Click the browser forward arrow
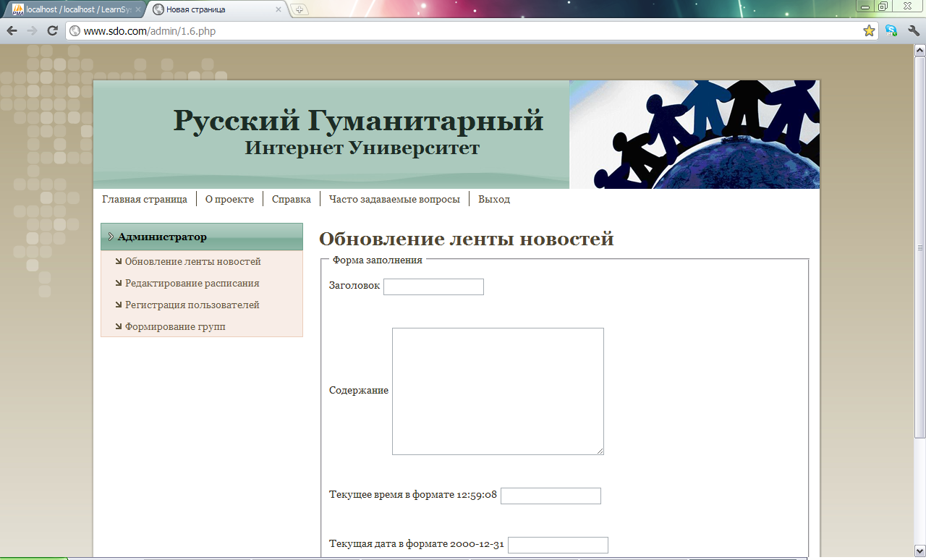The height and width of the screenshot is (560, 926). point(32,30)
